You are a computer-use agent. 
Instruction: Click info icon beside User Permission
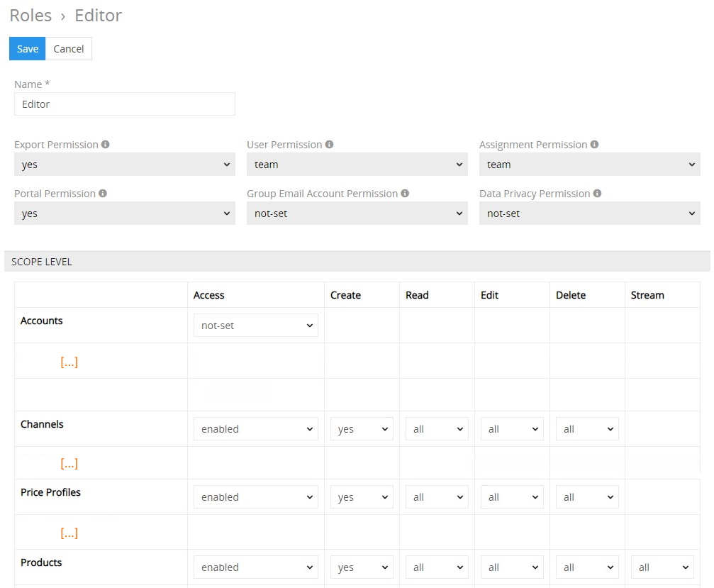[x=329, y=145]
